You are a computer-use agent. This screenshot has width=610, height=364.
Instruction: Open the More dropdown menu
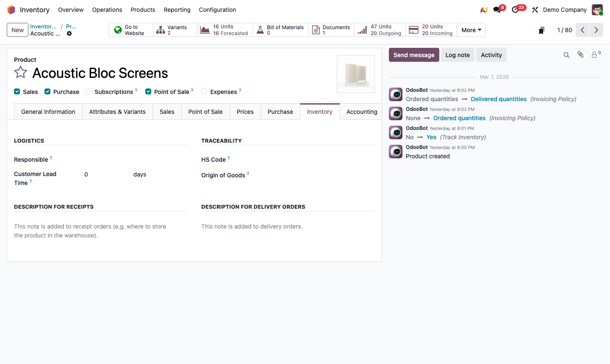click(471, 30)
